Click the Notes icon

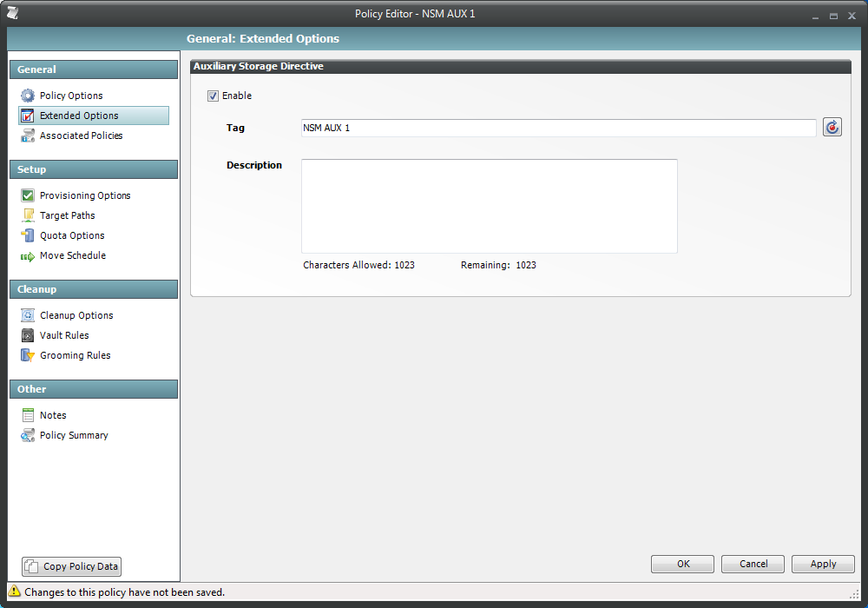[28, 415]
